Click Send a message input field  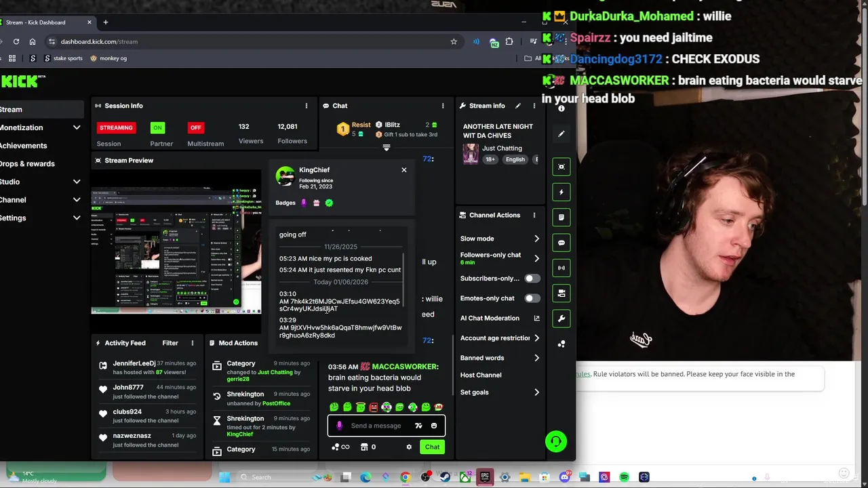click(x=376, y=426)
